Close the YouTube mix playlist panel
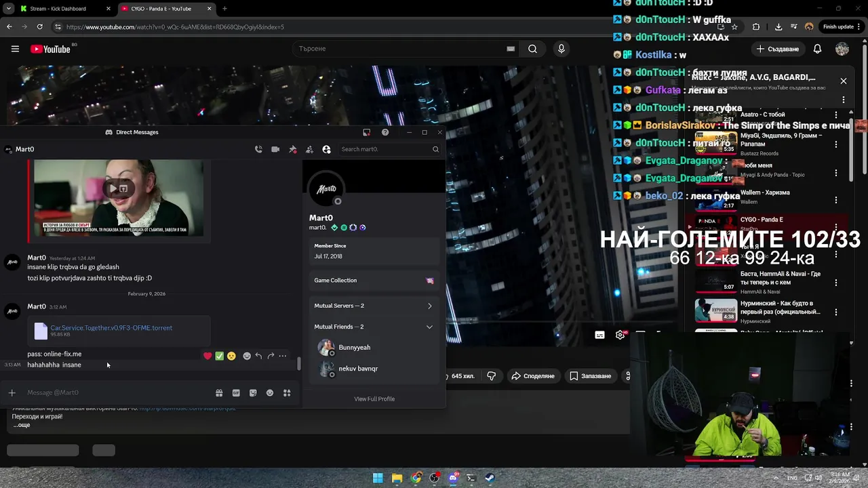Image resolution: width=868 pixels, height=488 pixels. pos(844,81)
